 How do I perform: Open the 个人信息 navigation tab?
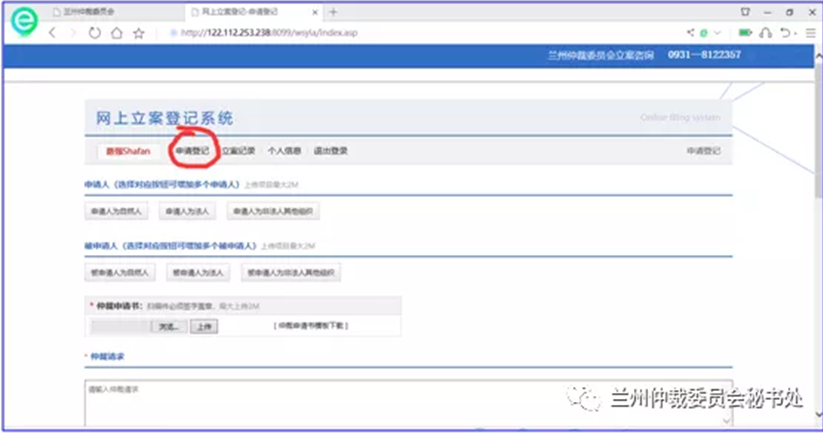point(284,151)
